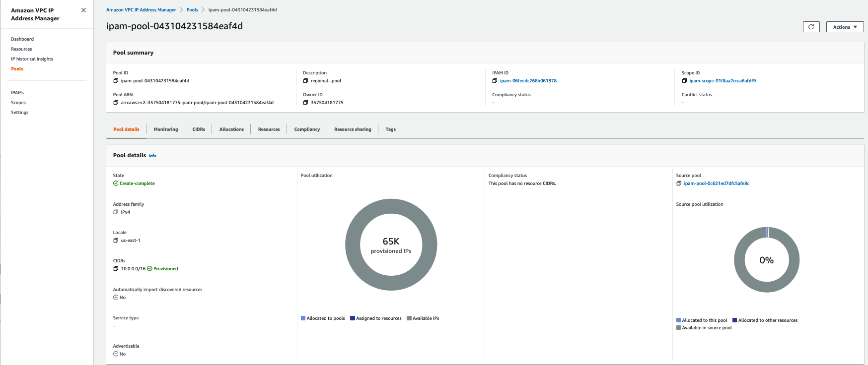Screen dimensions: 868x365
Task: Open the Tags tab
Action: pos(391,129)
